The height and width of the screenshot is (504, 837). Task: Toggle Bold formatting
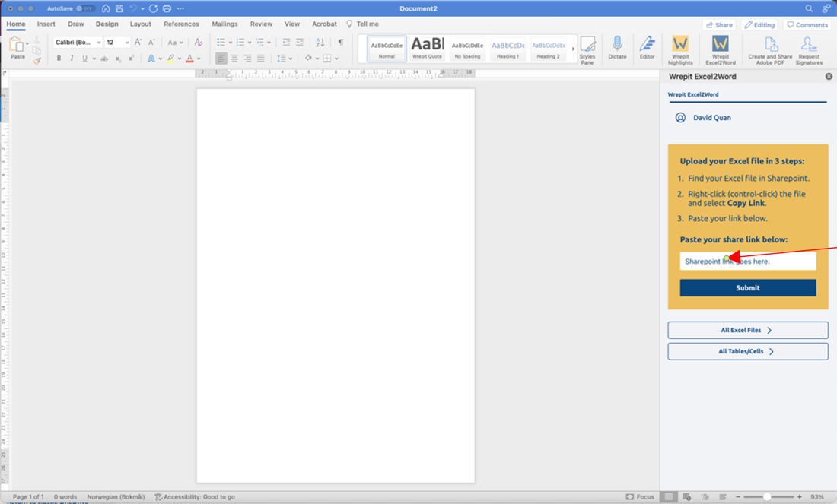[59, 58]
